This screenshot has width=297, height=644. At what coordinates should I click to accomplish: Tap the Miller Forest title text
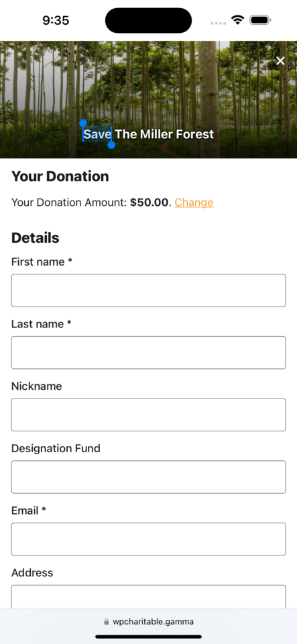[164, 134]
